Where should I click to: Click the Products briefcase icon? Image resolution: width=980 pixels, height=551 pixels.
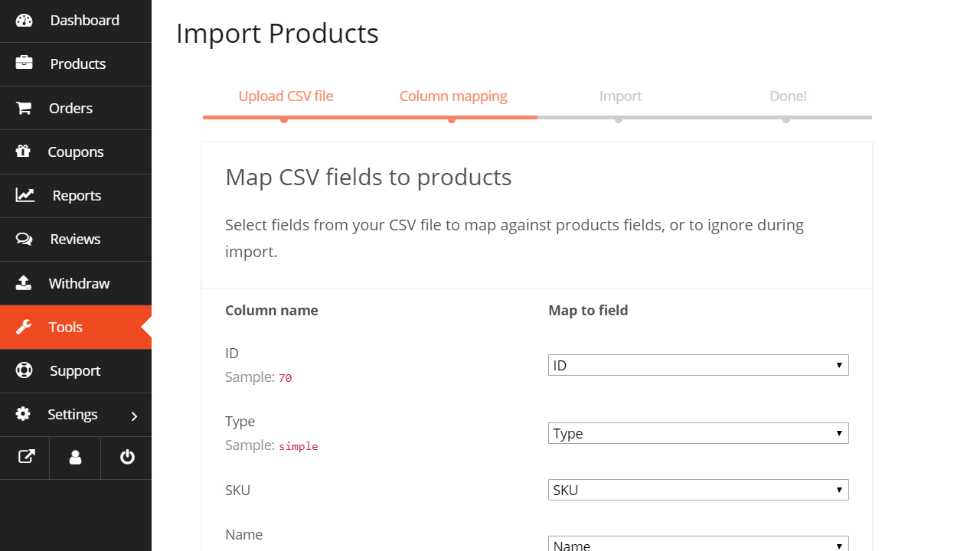[x=24, y=64]
